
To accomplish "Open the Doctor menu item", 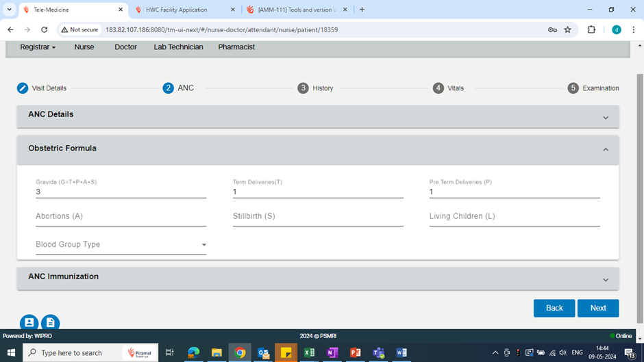I will tap(125, 47).
